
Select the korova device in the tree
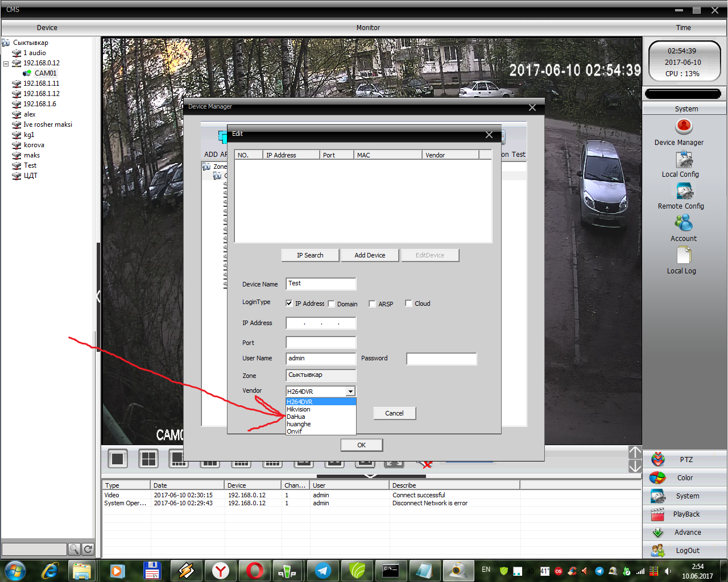click(34, 145)
